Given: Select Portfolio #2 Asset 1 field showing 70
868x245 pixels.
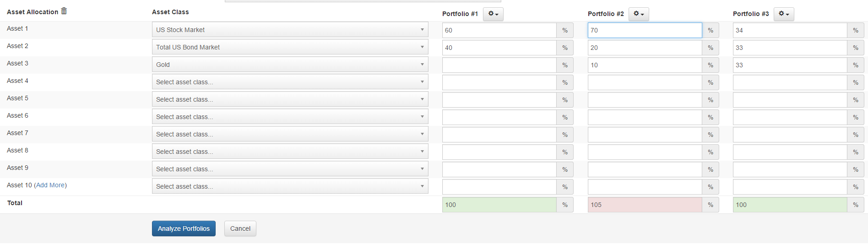Looking at the screenshot, I should [645, 30].
